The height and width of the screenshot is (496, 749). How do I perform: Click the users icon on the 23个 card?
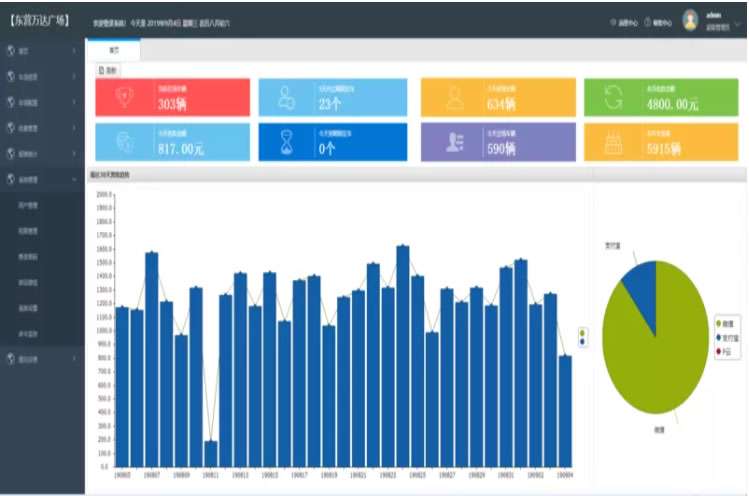287,97
